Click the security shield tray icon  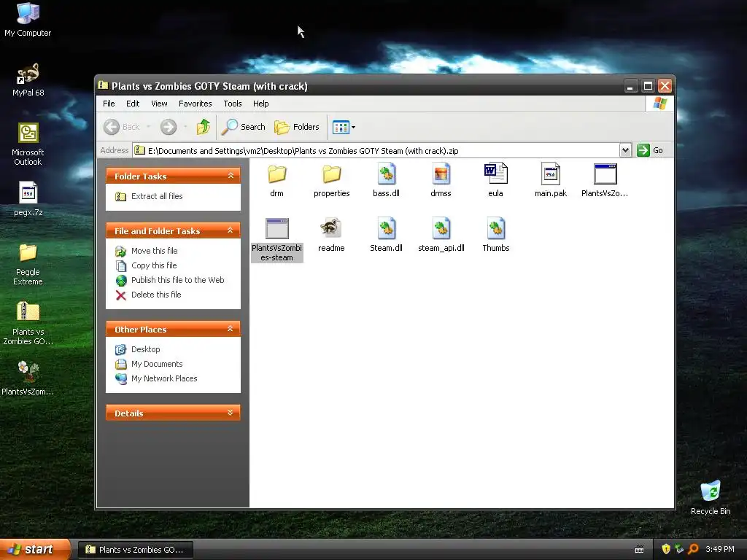point(666,549)
